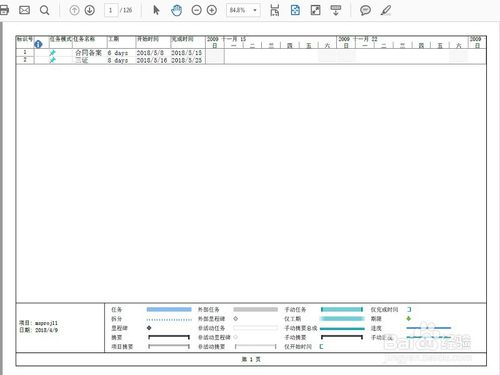500x375 pixels.
Task: Zoom in with plus button
Action: (x=212, y=10)
